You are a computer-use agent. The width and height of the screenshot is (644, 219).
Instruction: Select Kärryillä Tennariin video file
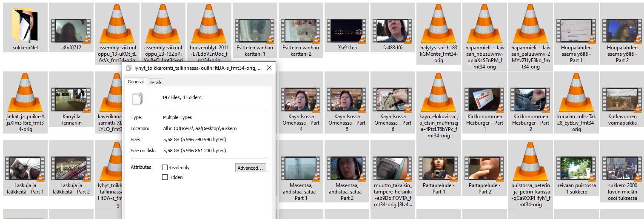tap(71, 100)
